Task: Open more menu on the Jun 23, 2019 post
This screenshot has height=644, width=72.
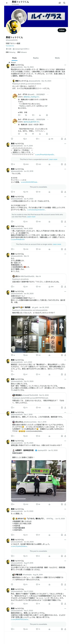Action: [65, 169]
